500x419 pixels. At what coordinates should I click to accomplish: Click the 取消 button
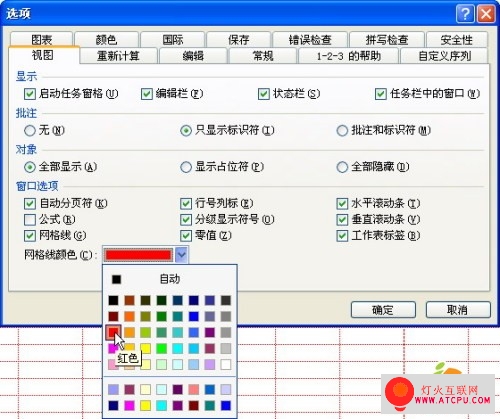(458, 310)
